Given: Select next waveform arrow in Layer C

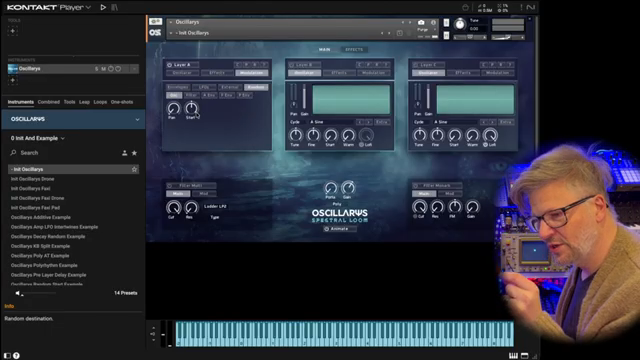Looking at the screenshot, I should point(493,122).
